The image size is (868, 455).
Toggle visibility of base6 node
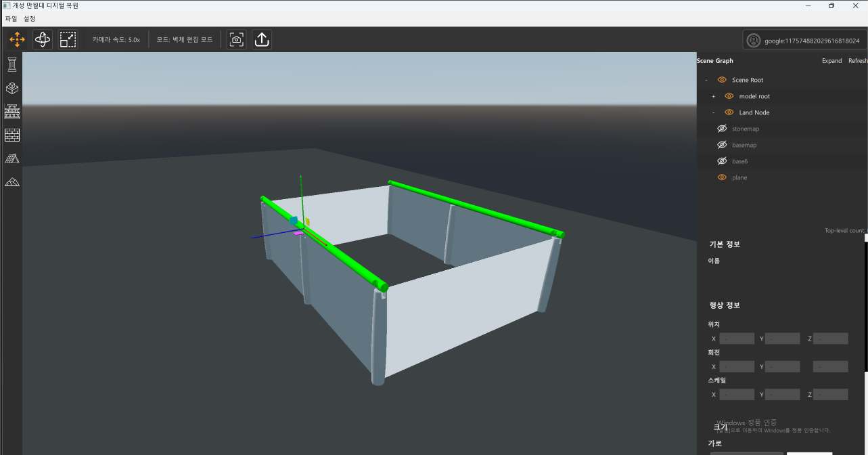[x=722, y=161]
